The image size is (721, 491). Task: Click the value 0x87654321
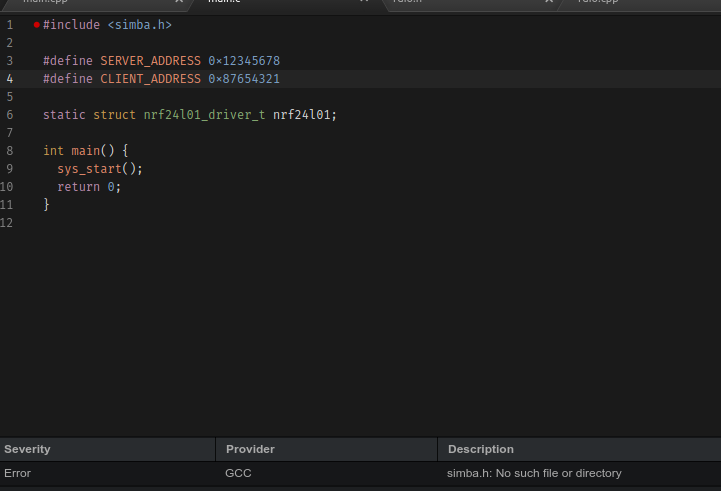(244, 79)
